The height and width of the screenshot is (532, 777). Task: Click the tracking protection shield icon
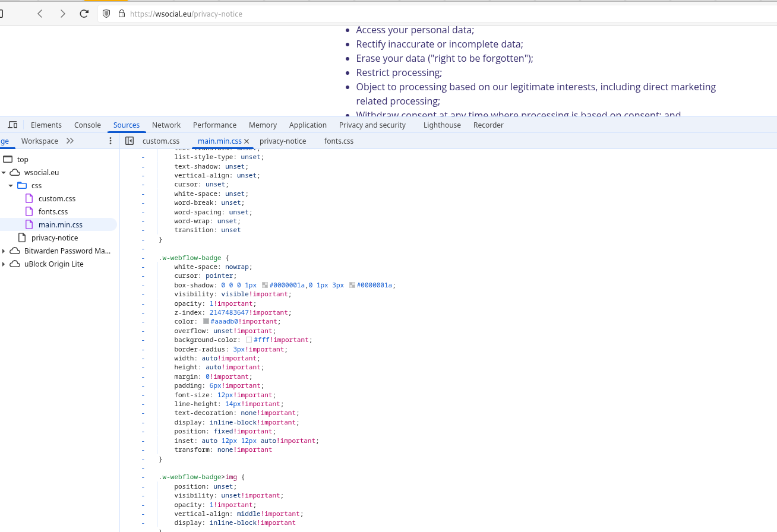pyautogui.click(x=107, y=14)
